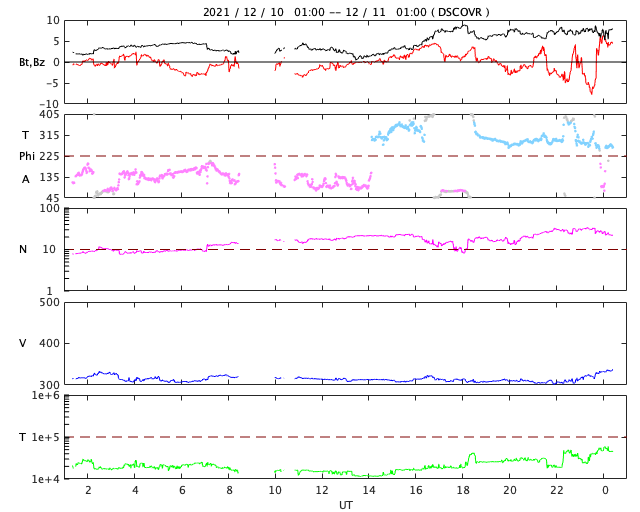The width and height of the screenshot is (640, 512).
Task: Select the 135 tick label
Action: pyautogui.click(x=49, y=177)
